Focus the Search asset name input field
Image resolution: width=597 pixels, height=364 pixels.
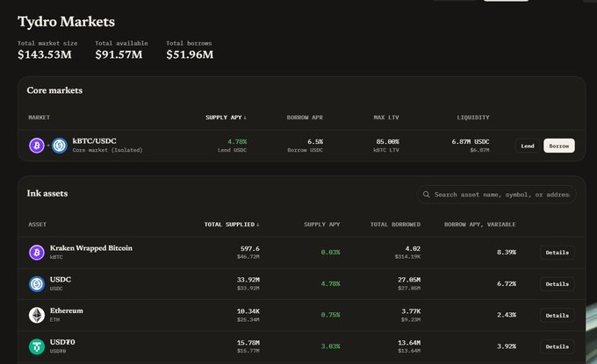tap(497, 195)
